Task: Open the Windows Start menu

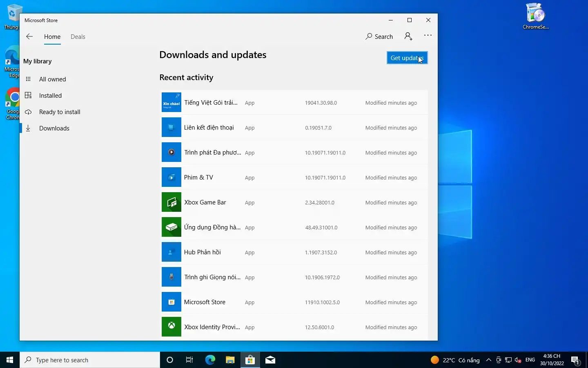Action: coord(10,360)
